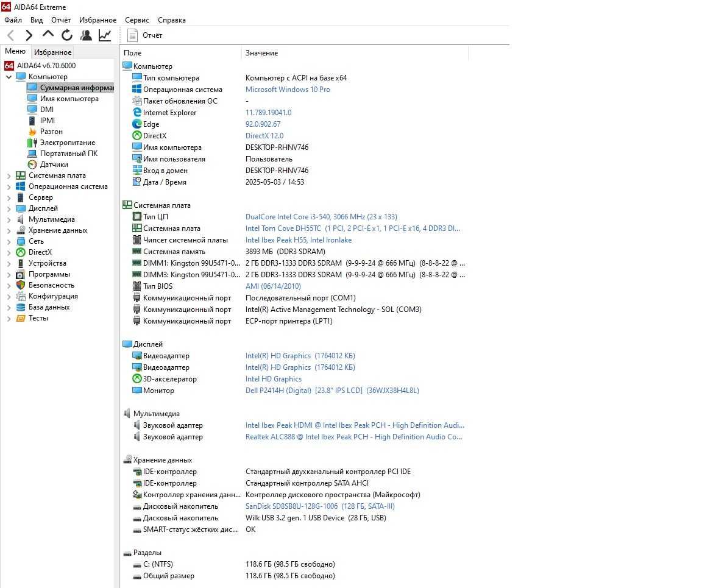Select the Имя компьютера tree icon
Screen dimensions: 702x588
point(32,99)
